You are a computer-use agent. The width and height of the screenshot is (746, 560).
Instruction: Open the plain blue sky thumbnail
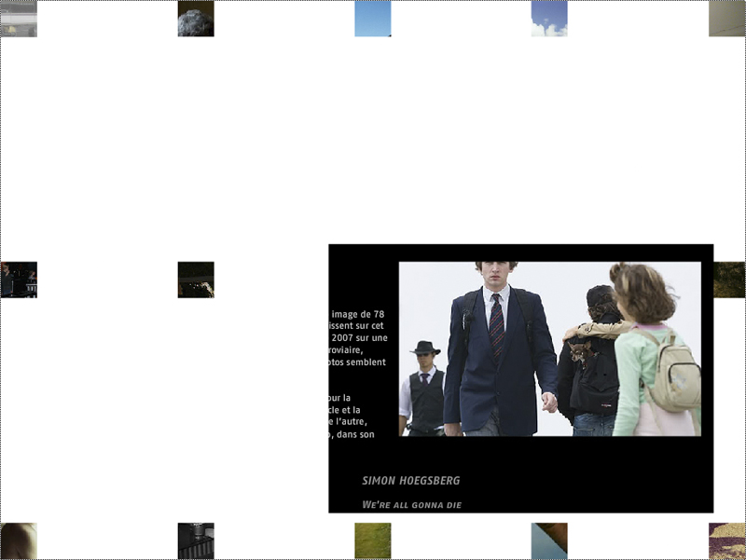pos(373,19)
